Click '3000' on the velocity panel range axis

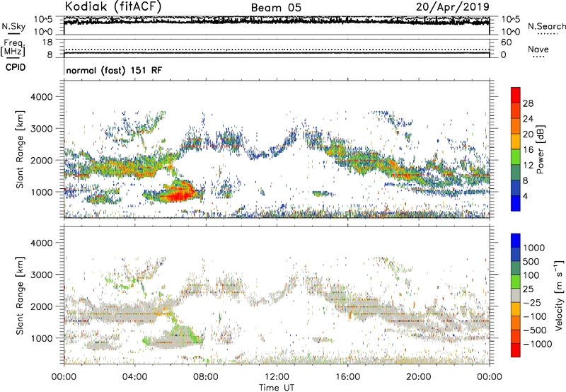42,275
